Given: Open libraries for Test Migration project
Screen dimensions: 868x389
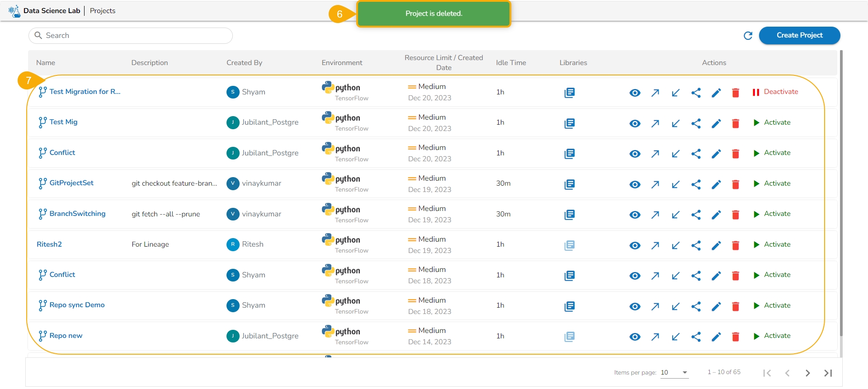Looking at the screenshot, I should [569, 93].
